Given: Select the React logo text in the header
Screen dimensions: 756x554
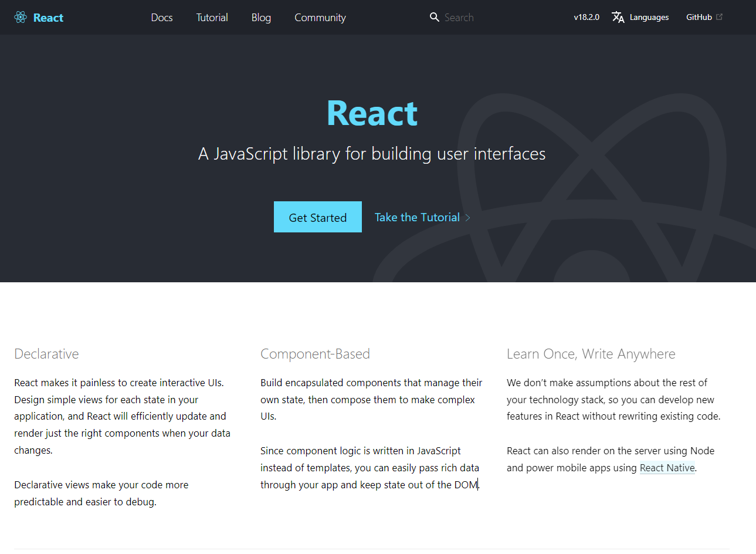Looking at the screenshot, I should click(x=49, y=17).
